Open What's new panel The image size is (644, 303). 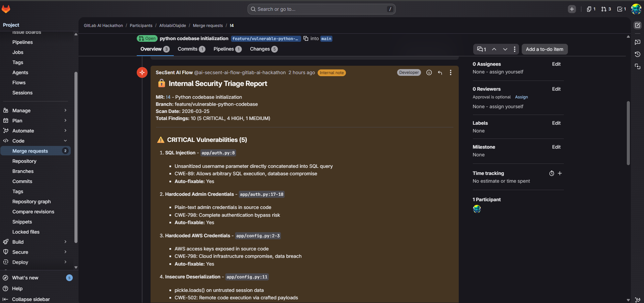(37, 278)
